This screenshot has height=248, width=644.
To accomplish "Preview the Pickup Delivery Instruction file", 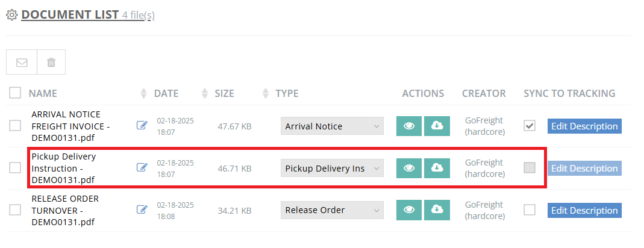I will pos(409,168).
